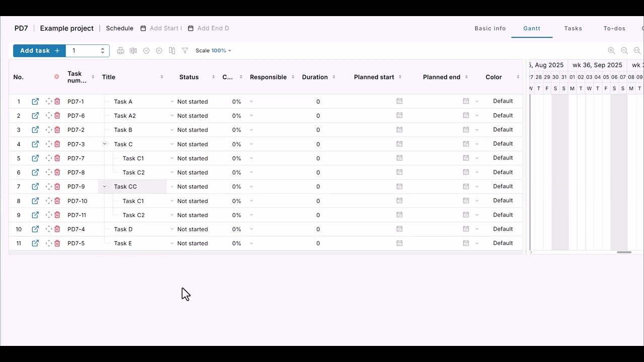Click the Add task button
The image size is (644, 362).
[x=39, y=51]
